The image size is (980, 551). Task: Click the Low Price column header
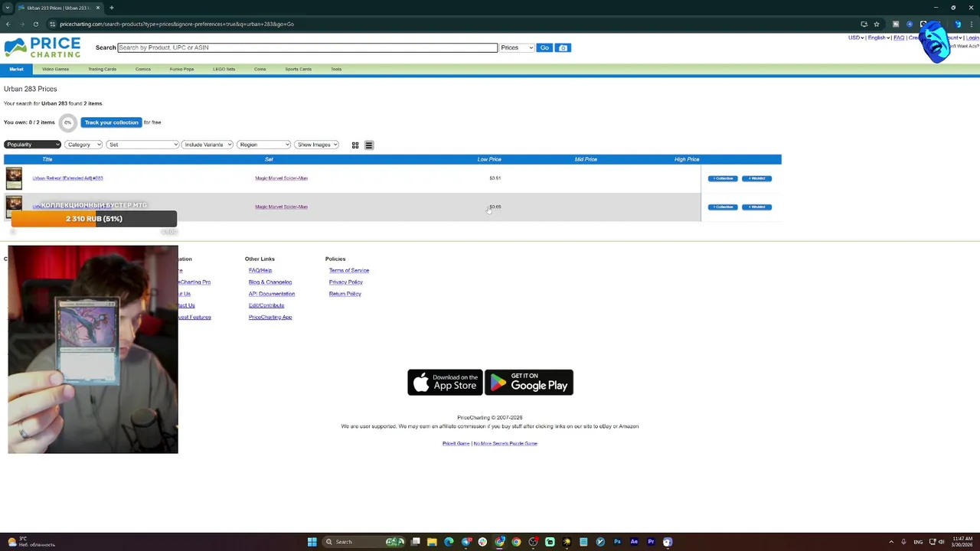(x=489, y=159)
